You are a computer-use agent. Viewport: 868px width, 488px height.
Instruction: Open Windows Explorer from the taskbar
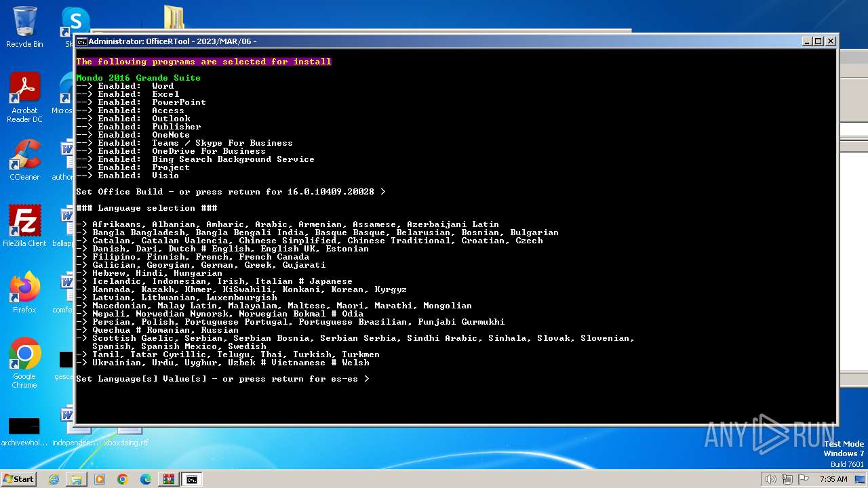tap(77, 479)
